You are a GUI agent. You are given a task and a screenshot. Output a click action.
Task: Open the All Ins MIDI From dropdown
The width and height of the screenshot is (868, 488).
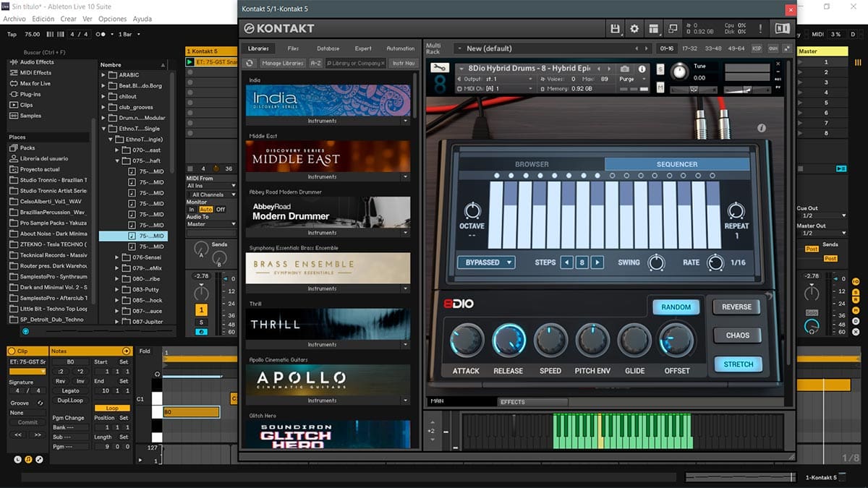pos(211,186)
